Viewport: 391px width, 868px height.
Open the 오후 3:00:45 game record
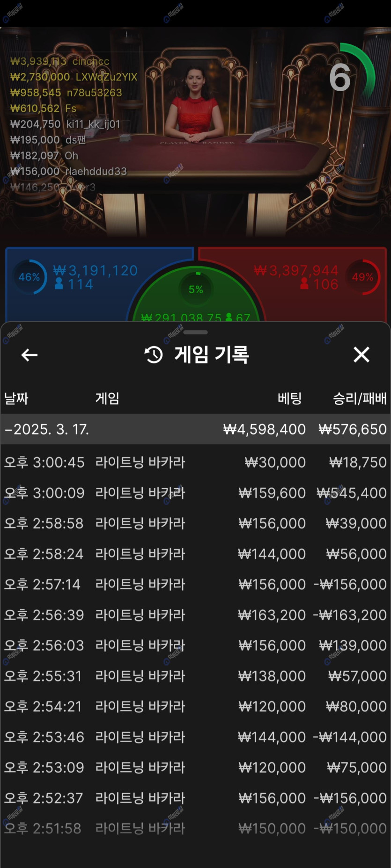[x=195, y=463]
